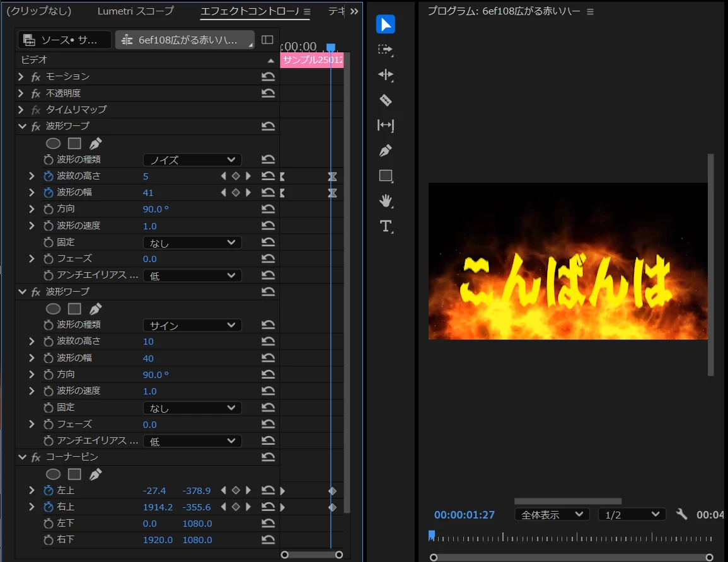
Task: Select the Slip tool
Action: click(385, 125)
